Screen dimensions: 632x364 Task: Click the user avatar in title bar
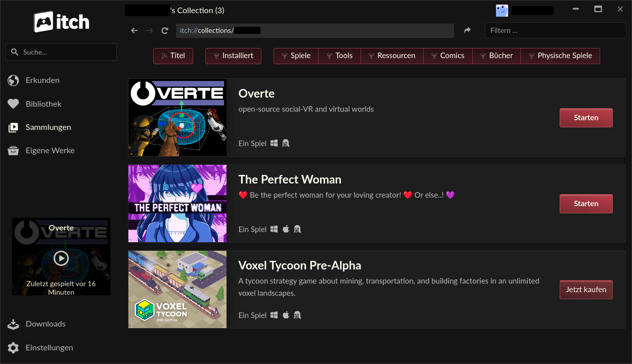click(x=502, y=10)
